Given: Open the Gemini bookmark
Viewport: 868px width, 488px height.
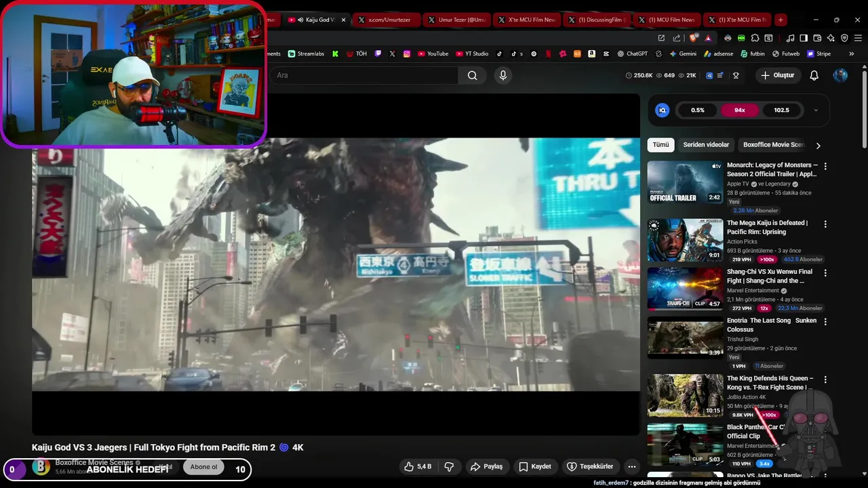Looking at the screenshot, I should (683, 54).
